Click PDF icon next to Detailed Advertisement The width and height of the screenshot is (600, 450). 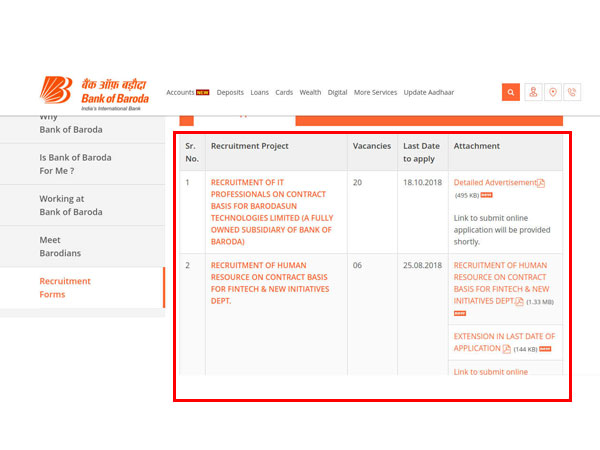541,183
